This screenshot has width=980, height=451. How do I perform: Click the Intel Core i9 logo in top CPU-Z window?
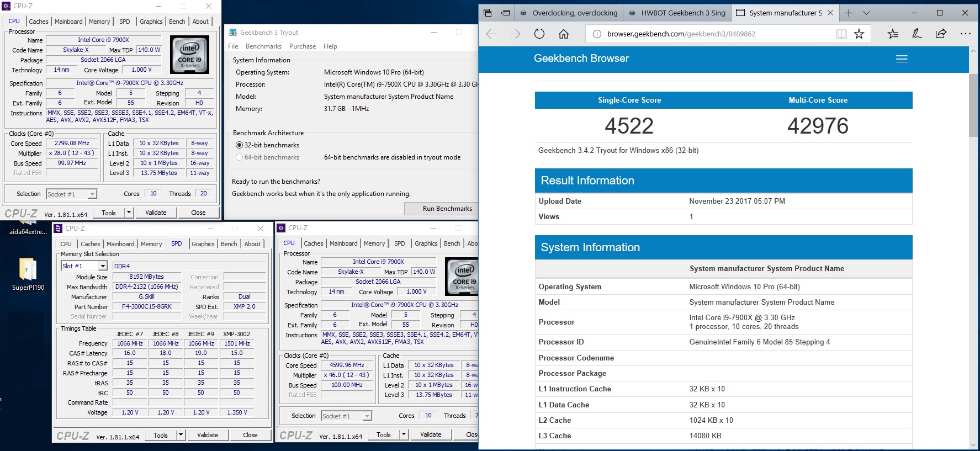pos(190,55)
